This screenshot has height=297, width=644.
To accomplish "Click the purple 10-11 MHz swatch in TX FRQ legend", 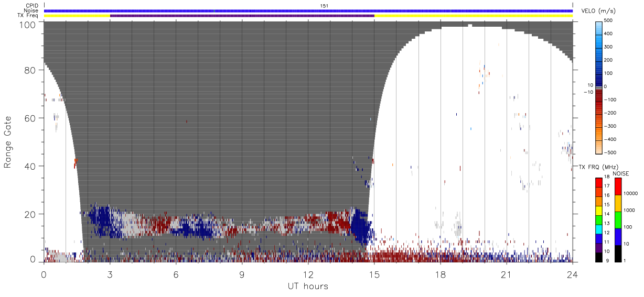I will click(599, 247).
